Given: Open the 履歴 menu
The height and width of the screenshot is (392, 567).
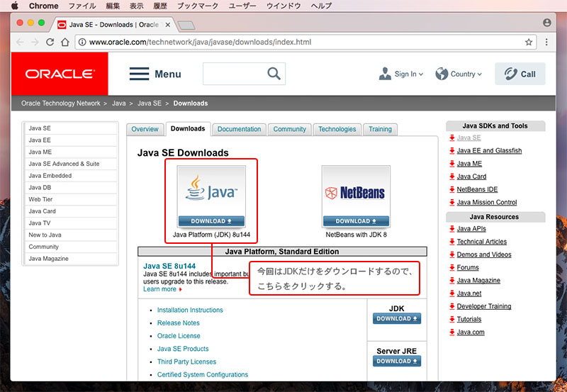Looking at the screenshot, I should [160, 6].
